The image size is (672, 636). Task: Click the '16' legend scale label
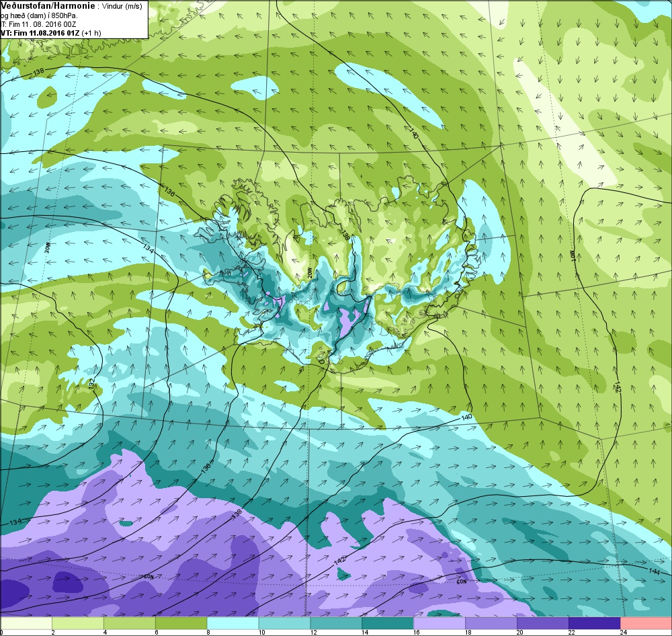(x=417, y=633)
